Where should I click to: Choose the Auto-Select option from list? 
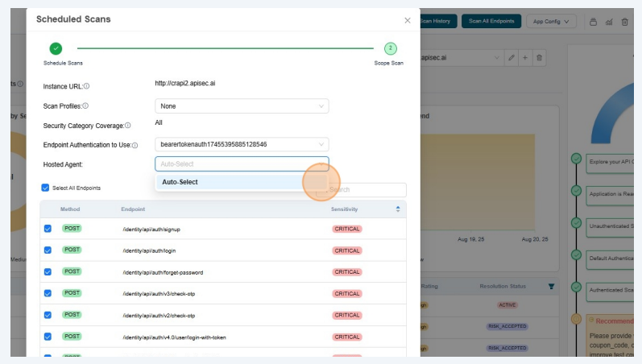(180, 182)
